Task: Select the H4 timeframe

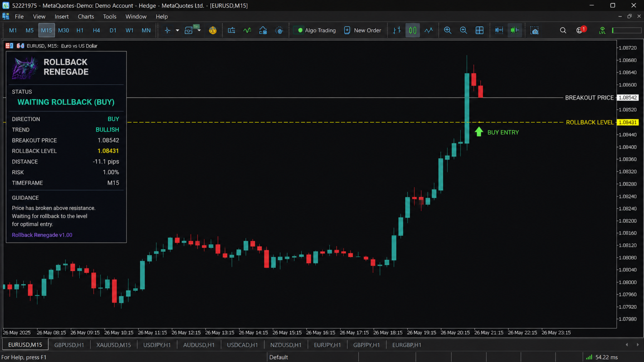Action: point(96,30)
